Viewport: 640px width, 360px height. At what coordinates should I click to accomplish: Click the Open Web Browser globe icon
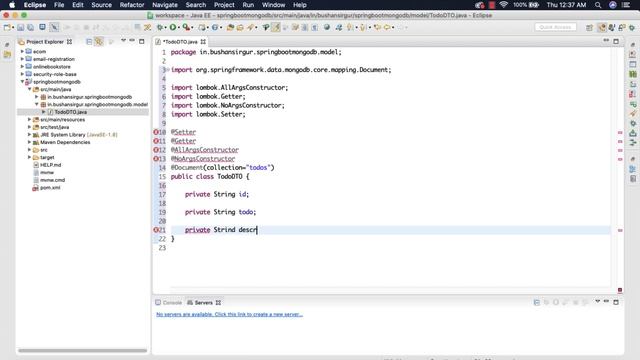coord(327,27)
